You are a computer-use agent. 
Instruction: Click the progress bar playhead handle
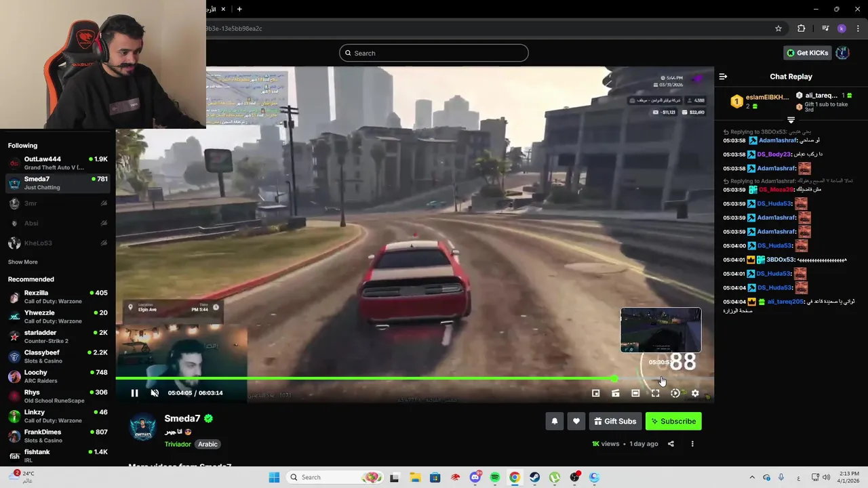click(x=614, y=379)
